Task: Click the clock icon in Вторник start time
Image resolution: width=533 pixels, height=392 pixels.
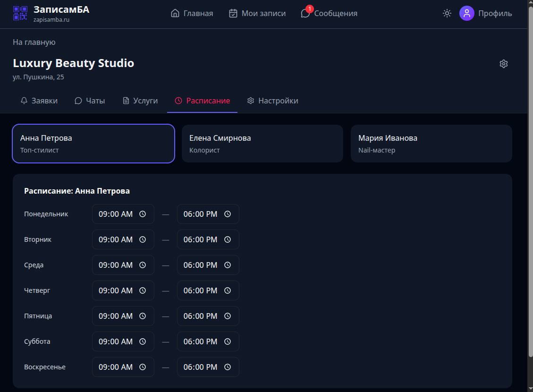Action: pos(143,239)
